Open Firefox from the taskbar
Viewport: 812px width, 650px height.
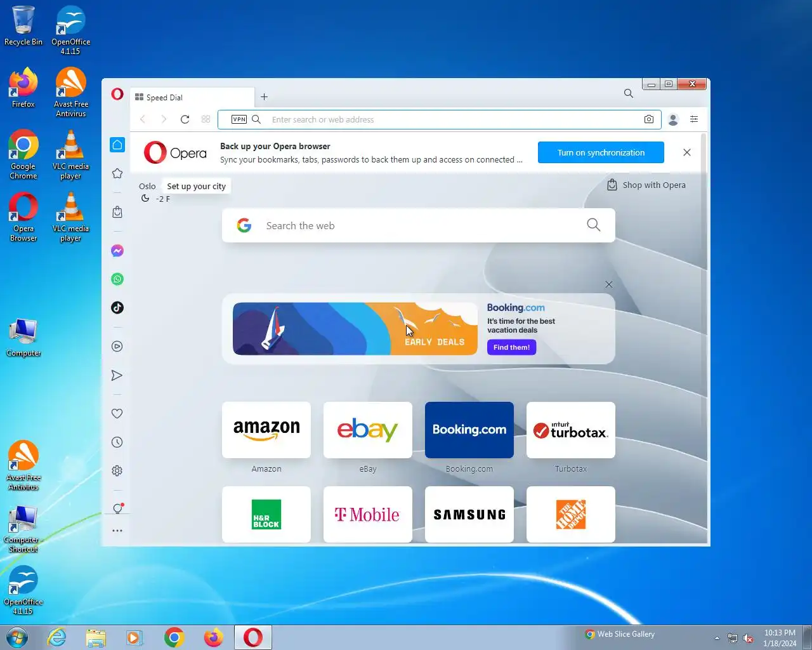213,637
